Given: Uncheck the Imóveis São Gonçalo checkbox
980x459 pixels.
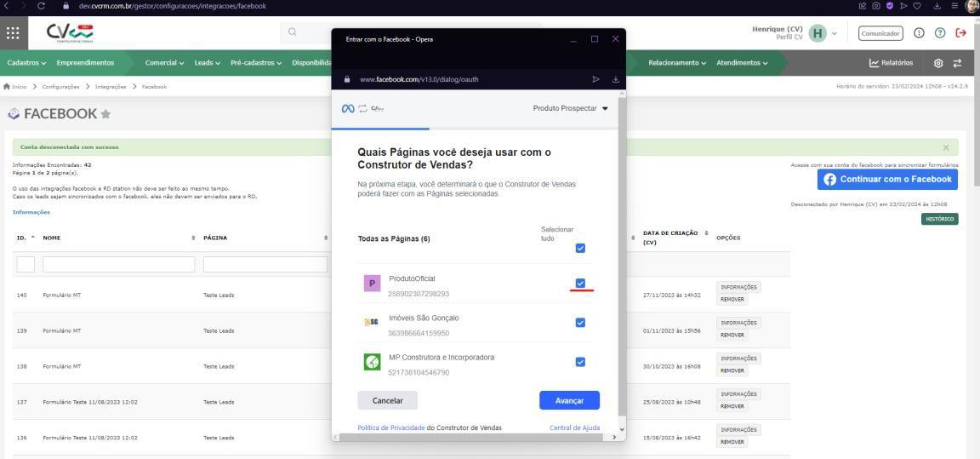Looking at the screenshot, I should click(580, 323).
